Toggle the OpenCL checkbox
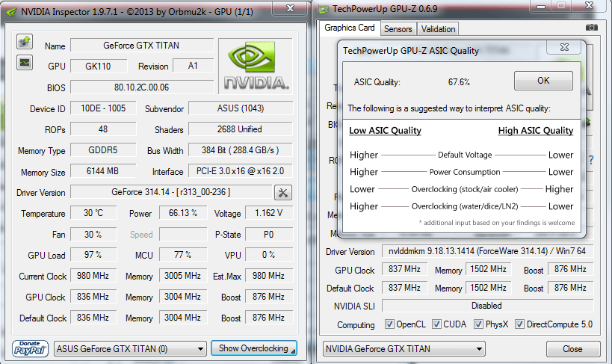This screenshot has width=612, height=364. (389, 324)
